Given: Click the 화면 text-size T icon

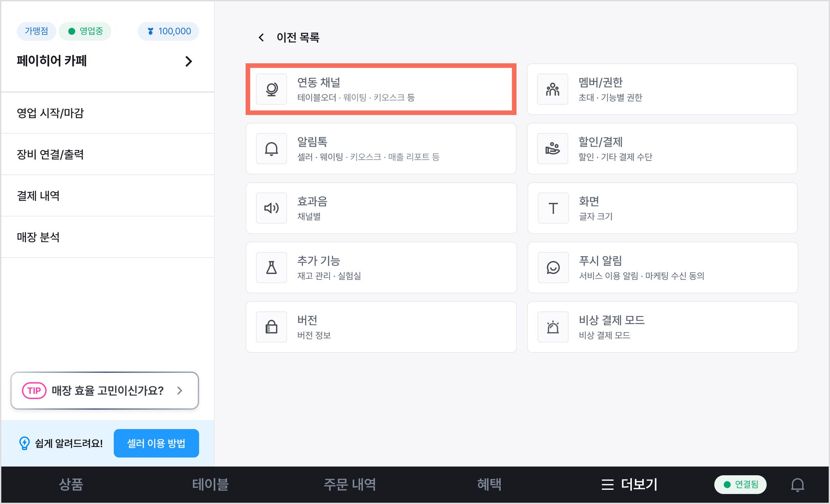Looking at the screenshot, I should pyautogui.click(x=553, y=208).
